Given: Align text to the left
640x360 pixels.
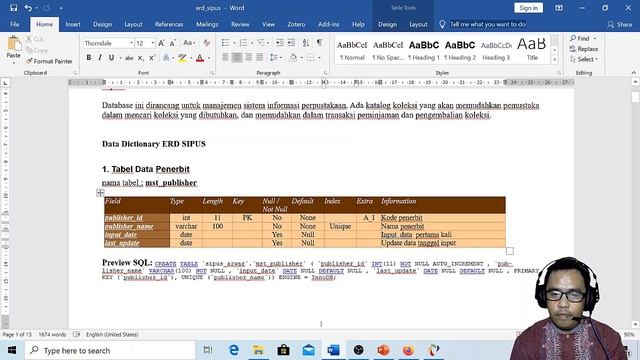Looking at the screenshot, I should point(225,58).
